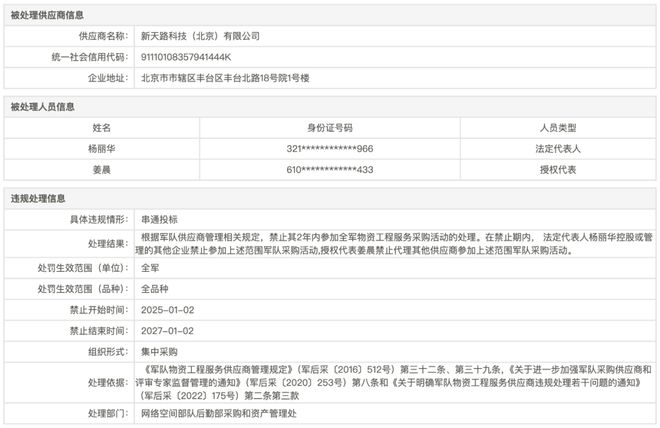Image resolution: width=660 pixels, height=428 pixels.
Task: Click the 身份证号码 column header
Action: (x=330, y=128)
